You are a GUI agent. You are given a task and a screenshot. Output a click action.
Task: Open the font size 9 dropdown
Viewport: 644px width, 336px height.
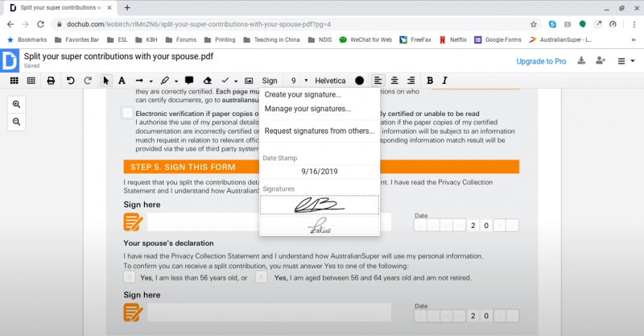[299, 81]
